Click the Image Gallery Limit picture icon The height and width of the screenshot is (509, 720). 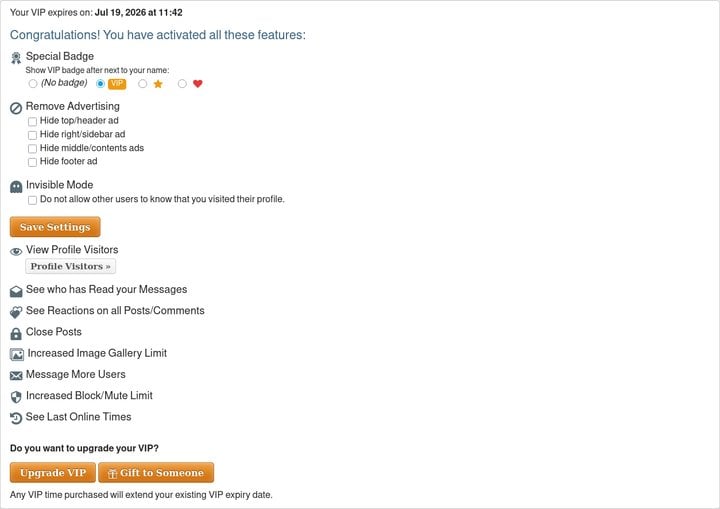(17, 354)
